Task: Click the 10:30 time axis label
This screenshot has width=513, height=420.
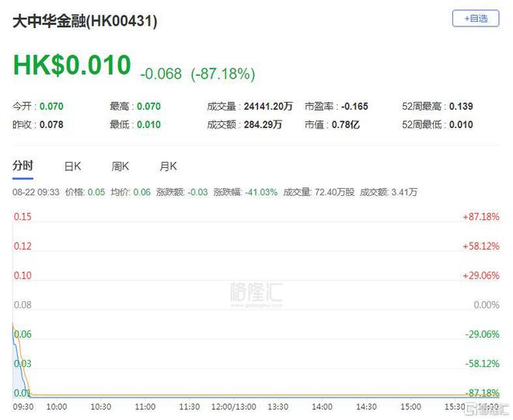Action: coord(101,407)
